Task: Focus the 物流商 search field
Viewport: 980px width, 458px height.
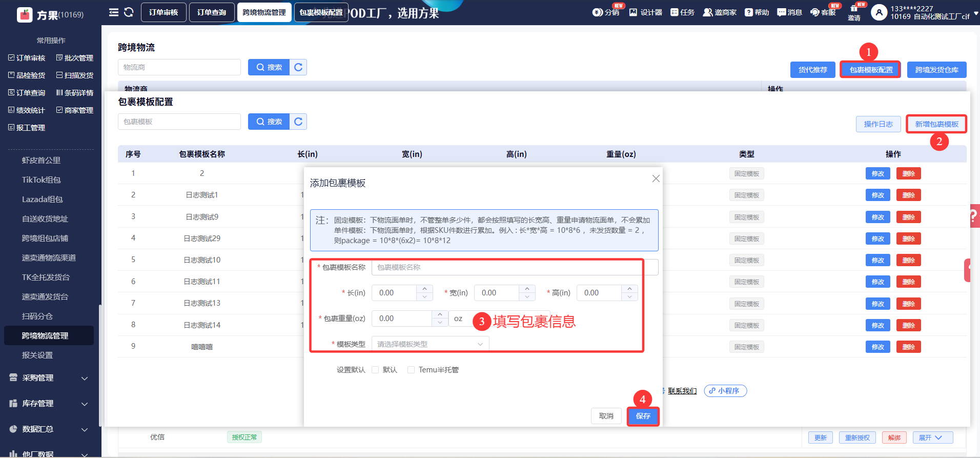Action: pos(179,67)
